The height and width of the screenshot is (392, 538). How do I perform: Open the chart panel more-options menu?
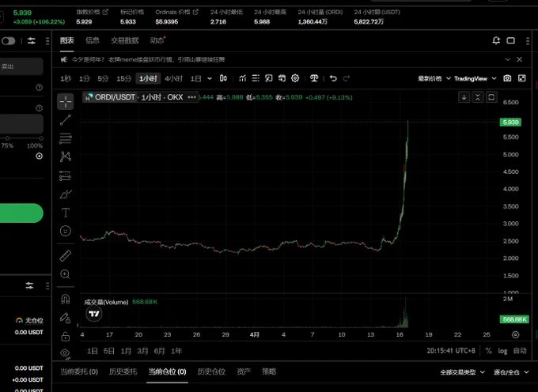[528, 41]
